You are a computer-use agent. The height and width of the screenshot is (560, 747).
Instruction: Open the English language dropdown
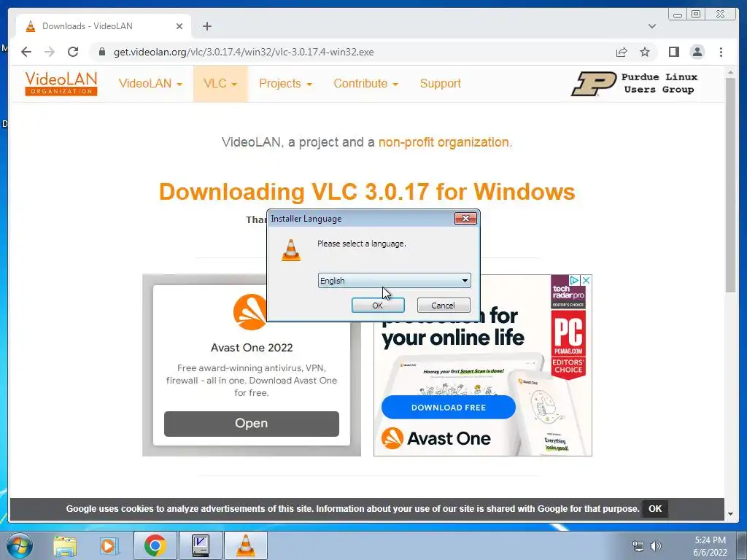pyautogui.click(x=394, y=281)
